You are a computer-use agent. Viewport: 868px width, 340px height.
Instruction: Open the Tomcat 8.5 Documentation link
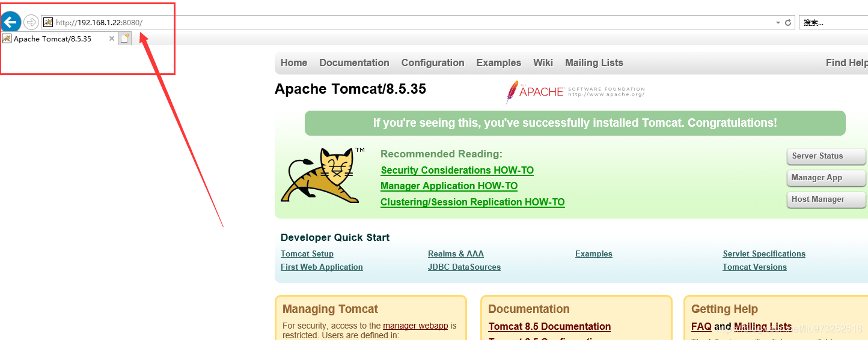click(549, 326)
